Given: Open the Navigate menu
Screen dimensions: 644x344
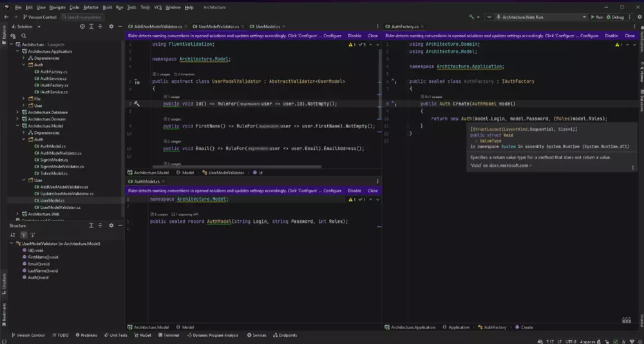Looking at the screenshot, I should pos(57,7).
